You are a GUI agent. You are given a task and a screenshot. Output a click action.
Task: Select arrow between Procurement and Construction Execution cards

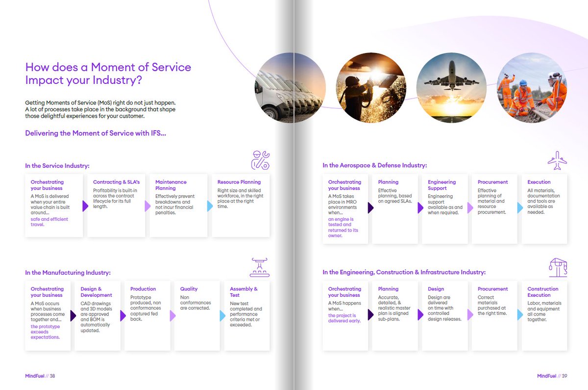coord(520,315)
